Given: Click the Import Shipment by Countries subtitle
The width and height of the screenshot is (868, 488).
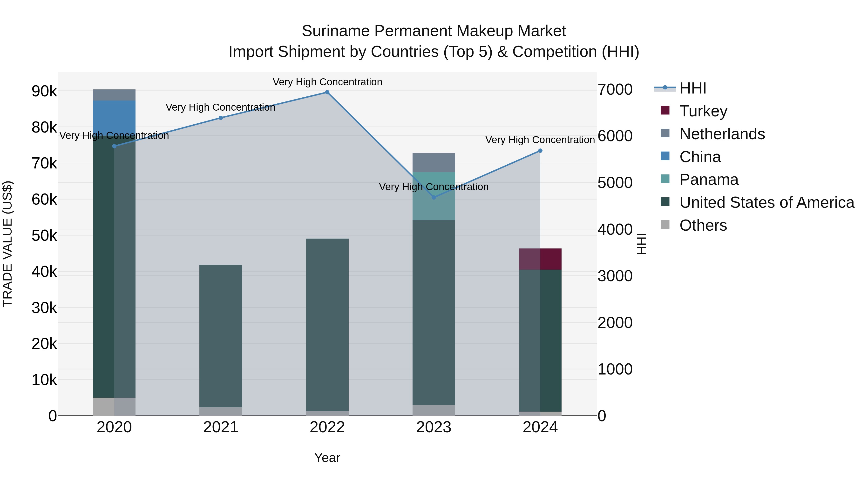Looking at the screenshot, I should 434,52.
